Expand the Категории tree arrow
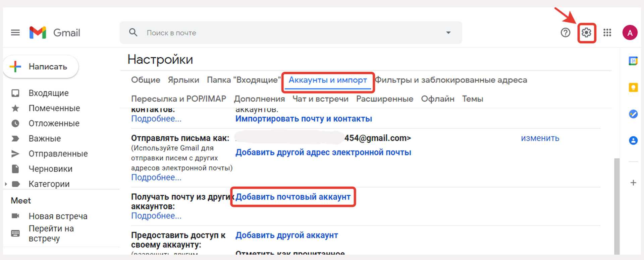 (6, 184)
